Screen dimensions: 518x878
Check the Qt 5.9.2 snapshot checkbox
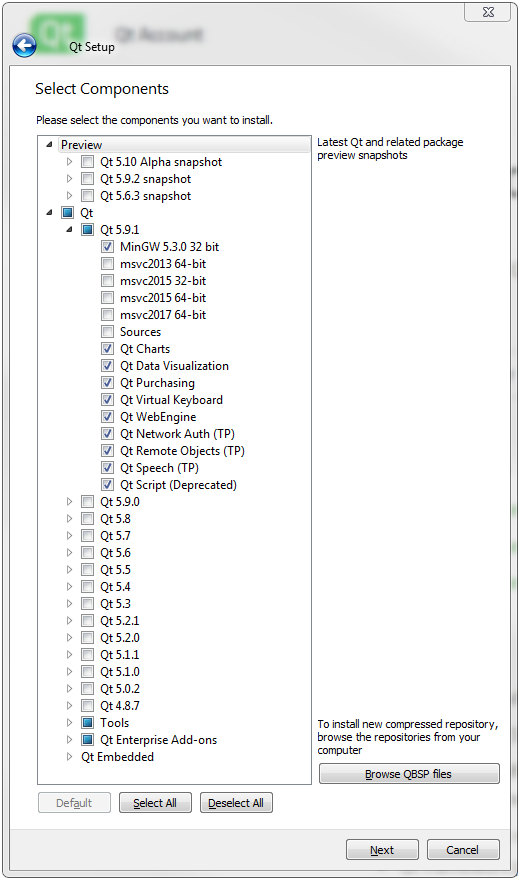point(87,179)
